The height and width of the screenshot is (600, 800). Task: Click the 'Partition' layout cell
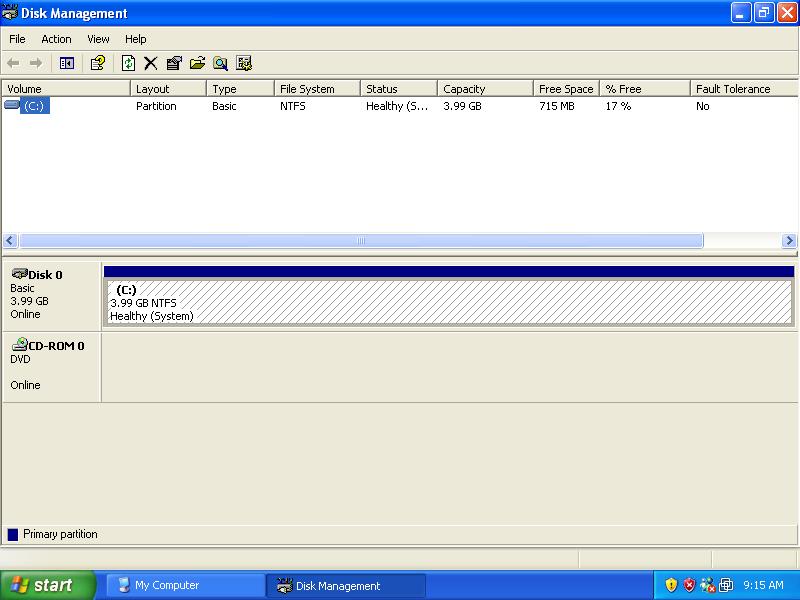click(x=156, y=106)
